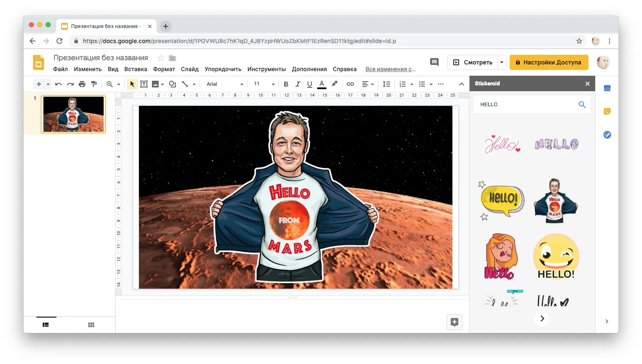Switch to filmstrip view

tap(46, 325)
